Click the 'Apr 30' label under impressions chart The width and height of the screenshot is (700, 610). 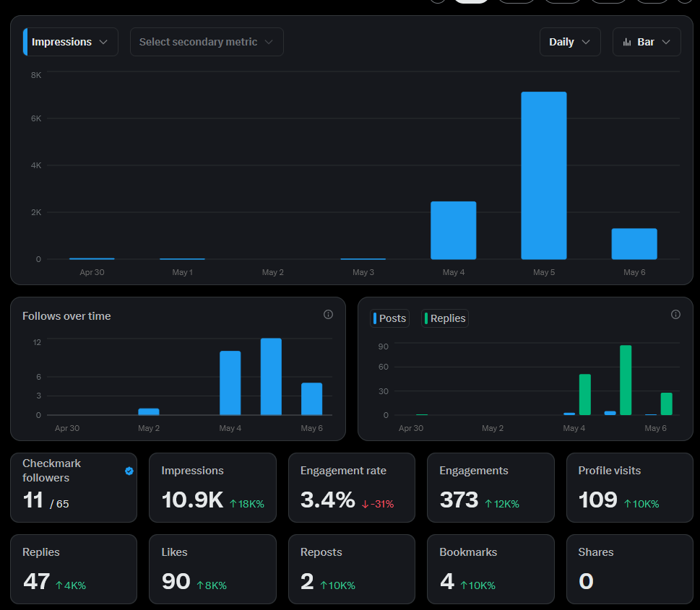(92, 272)
